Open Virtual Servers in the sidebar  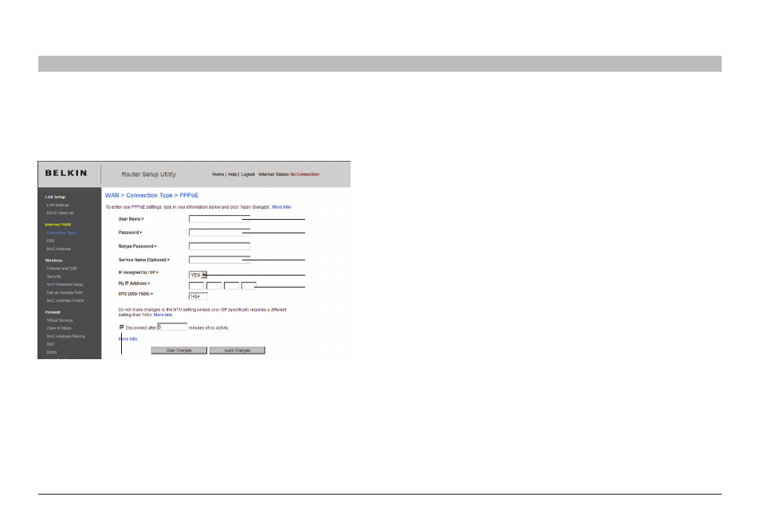[x=60, y=320]
